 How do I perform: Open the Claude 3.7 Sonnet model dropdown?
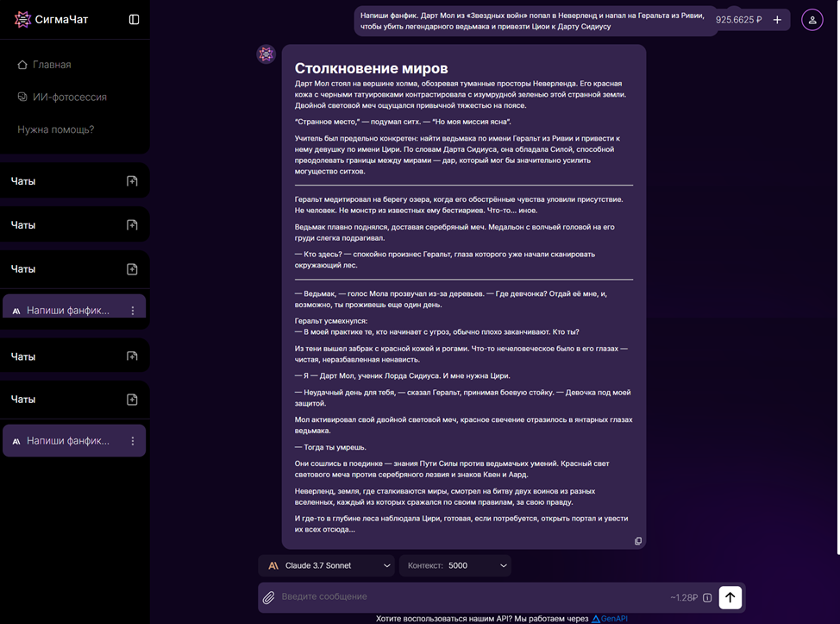[327, 565]
